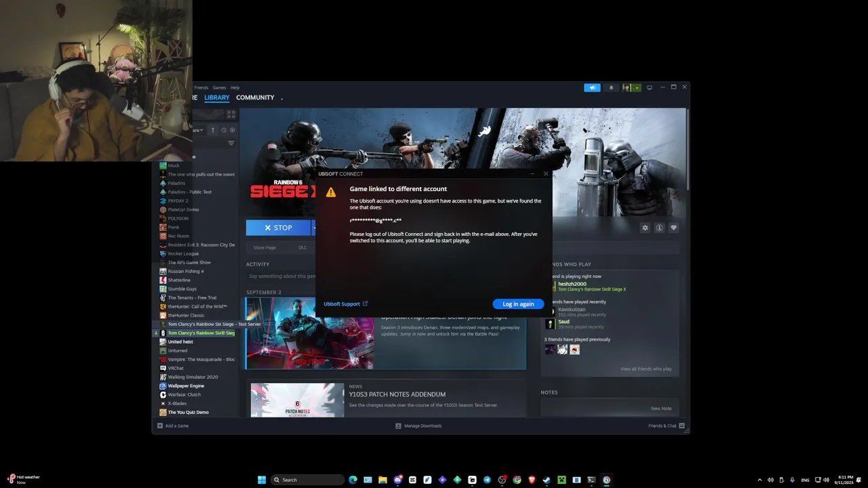Switch to the LIBRARY tab
868x488 pixels.
217,98
